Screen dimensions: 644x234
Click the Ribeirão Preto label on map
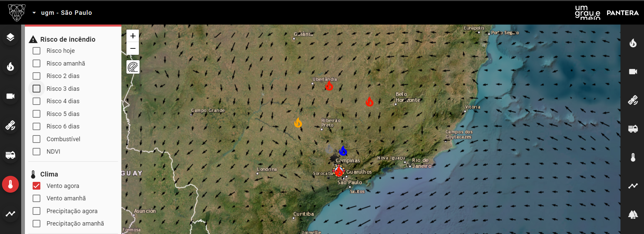coord(331,123)
